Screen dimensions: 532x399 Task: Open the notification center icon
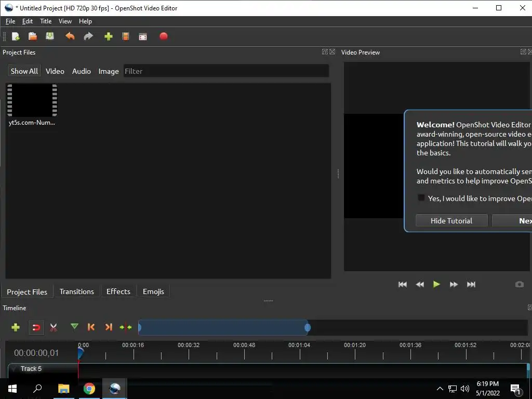tap(515, 389)
